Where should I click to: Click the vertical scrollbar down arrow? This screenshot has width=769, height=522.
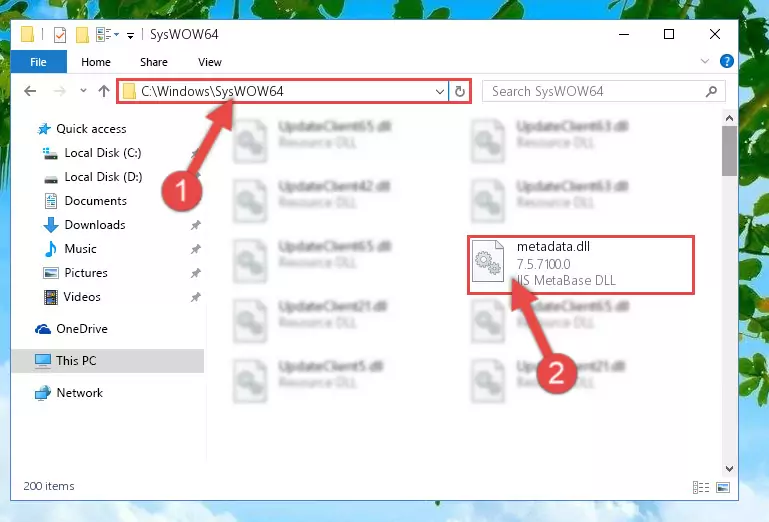pos(729,469)
